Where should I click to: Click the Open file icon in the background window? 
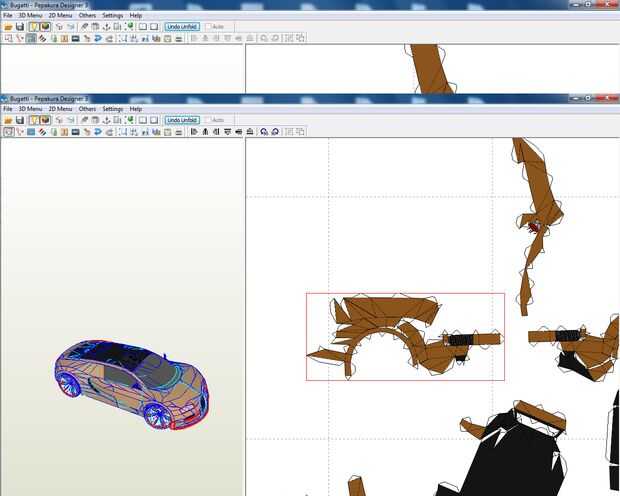click(8, 27)
